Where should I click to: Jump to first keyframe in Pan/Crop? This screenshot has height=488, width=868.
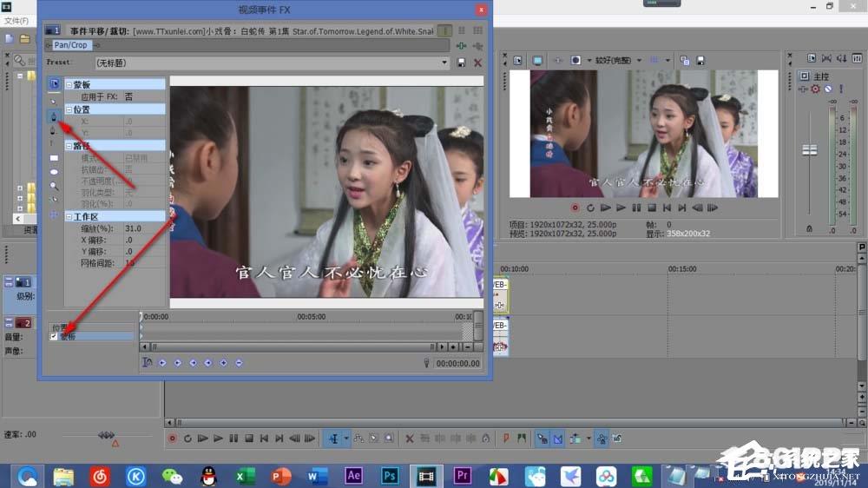point(162,363)
